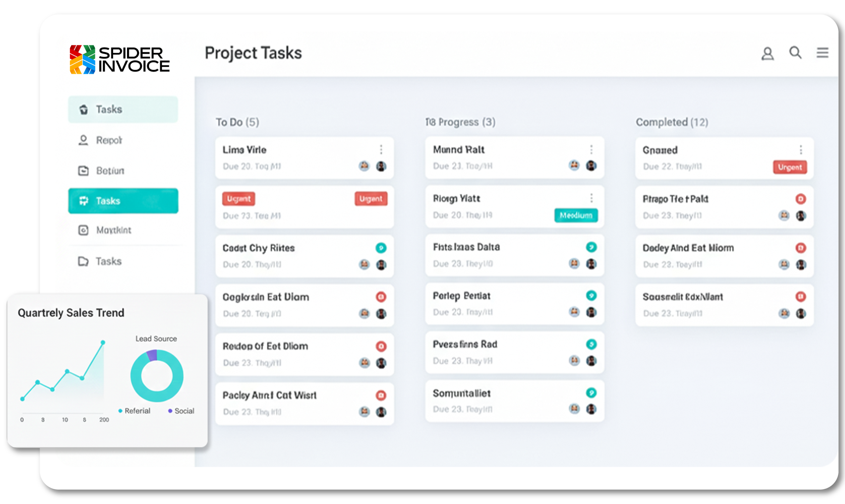Viewport: 845px width, 504px height.
Task: Click the Spider Invoice logo
Action: (x=119, y=59)
